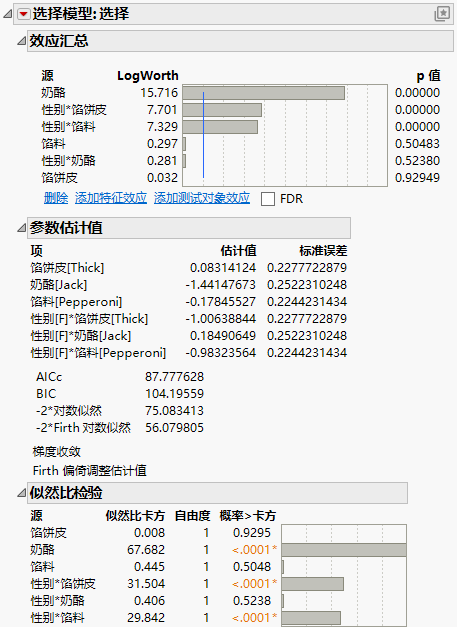Click the 概率>卡方 column header
The width and height of the screenshot is (457, 627).
point(247,516)
